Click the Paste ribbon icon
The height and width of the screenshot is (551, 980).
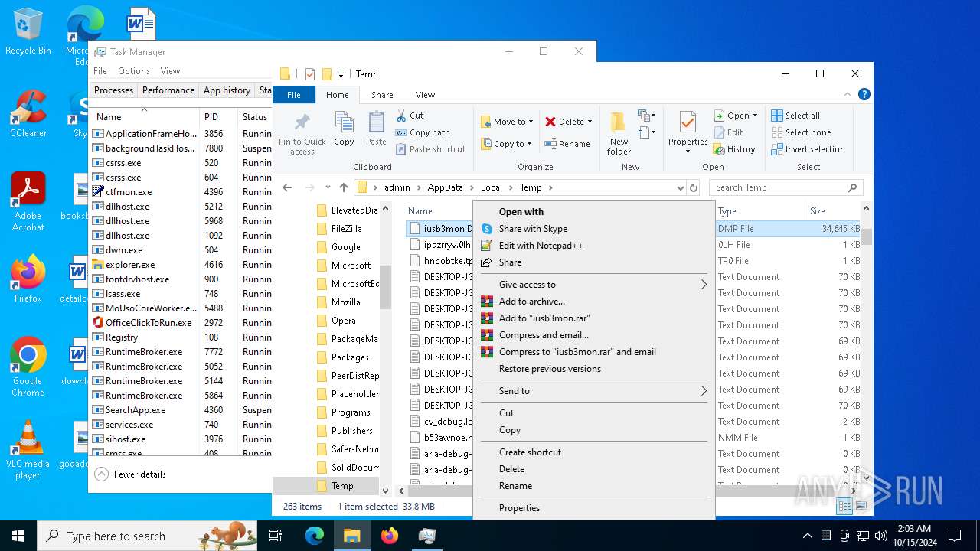click(x=376, y=128)
